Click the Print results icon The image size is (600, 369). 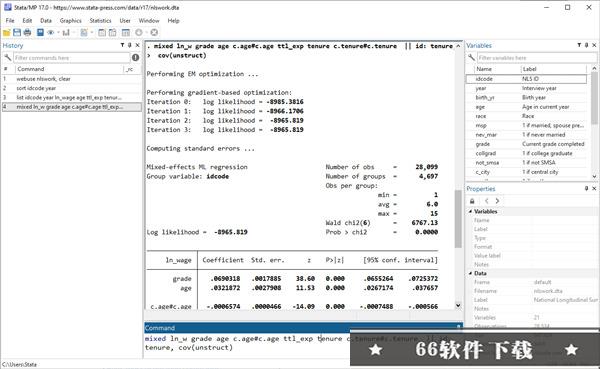(x=27, y=33)
